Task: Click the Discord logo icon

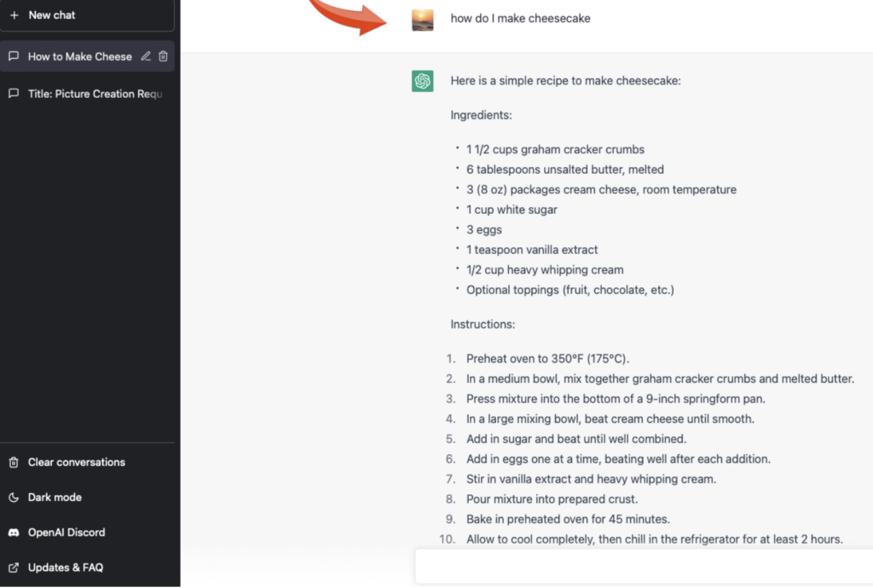Action: point(14,533)
